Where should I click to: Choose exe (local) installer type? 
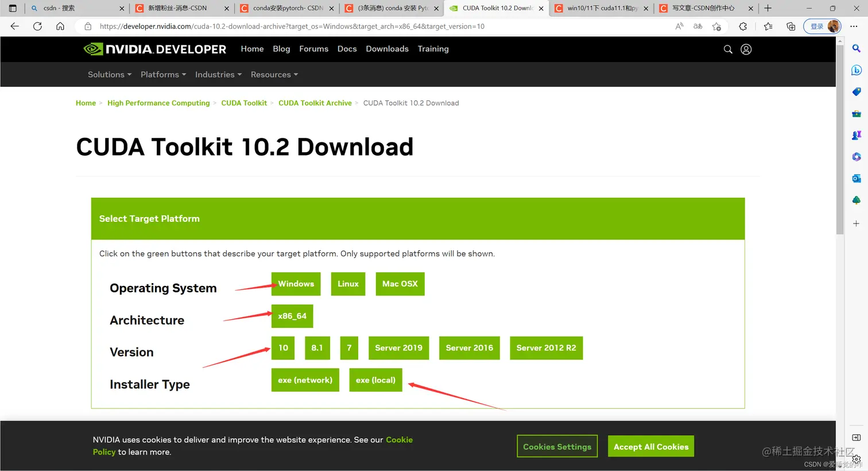(375, 380)
